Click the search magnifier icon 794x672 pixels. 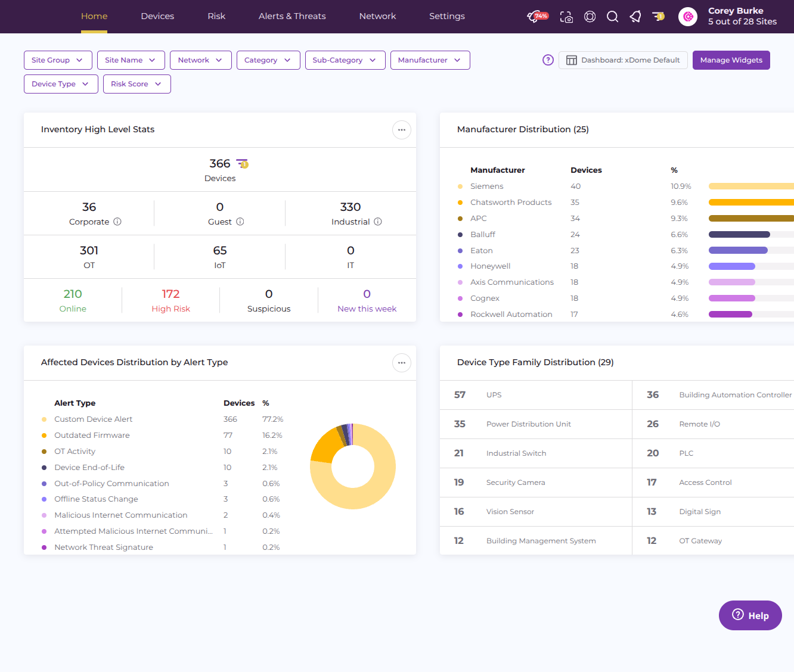tap(612, 17)
